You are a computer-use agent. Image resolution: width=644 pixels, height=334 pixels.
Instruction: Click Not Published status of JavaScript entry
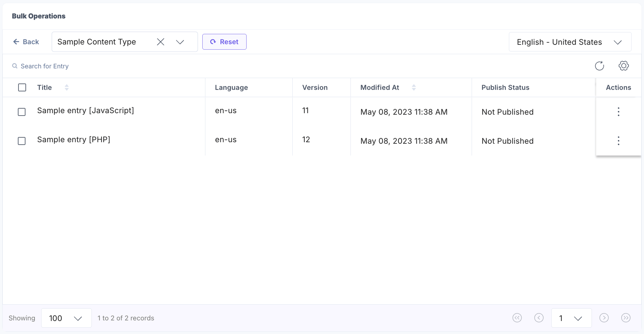[x=507, y=112]
